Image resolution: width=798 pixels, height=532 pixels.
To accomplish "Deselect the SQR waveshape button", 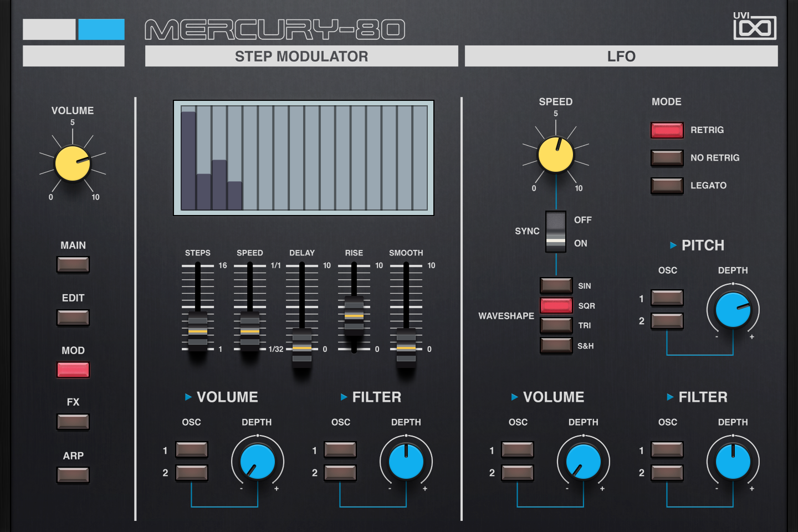I will coord(556,305).
